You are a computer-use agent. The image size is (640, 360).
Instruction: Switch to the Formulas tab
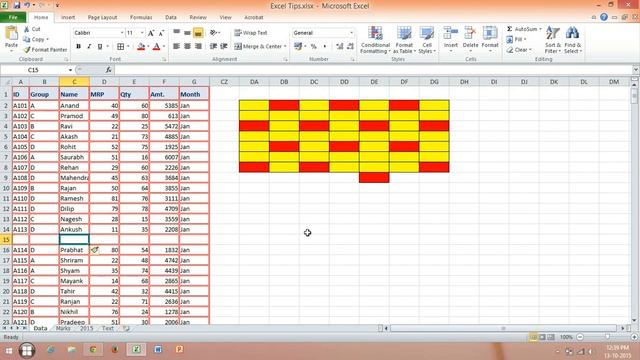click(141, 18)
